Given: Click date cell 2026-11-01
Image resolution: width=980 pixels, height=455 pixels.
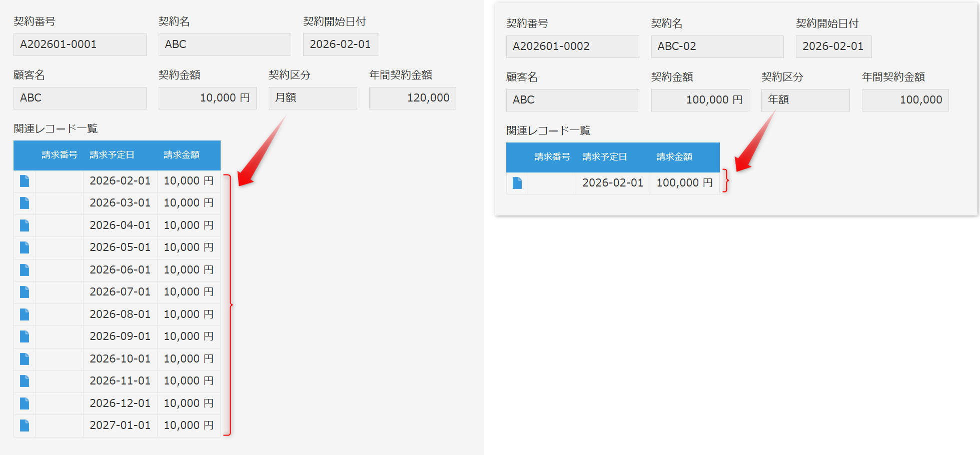Looking at the screenshot, I should tap(121, 381).
